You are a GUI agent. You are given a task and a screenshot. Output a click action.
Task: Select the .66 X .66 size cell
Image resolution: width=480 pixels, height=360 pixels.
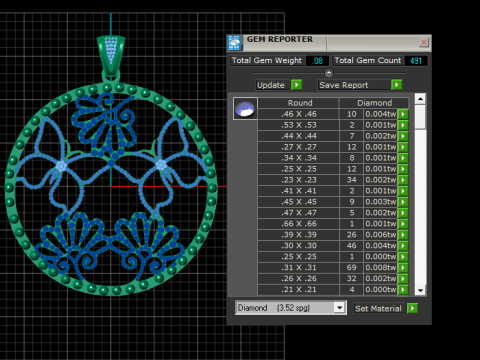[299, 224]
